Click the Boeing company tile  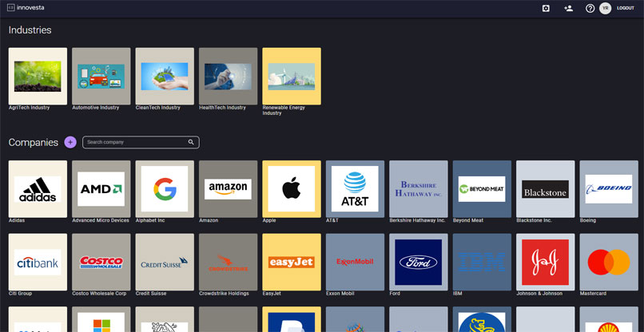(x=609, y=189)
